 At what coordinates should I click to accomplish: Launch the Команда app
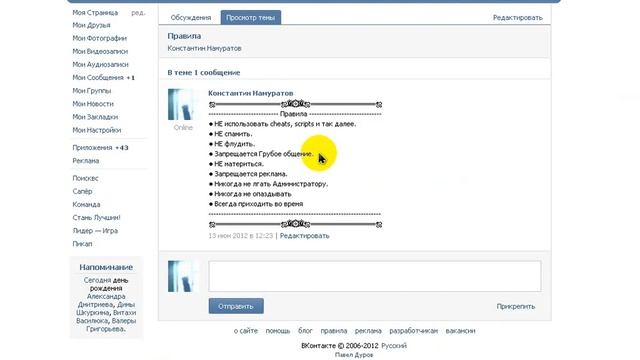pyautogui.click(x=86, y=204)
